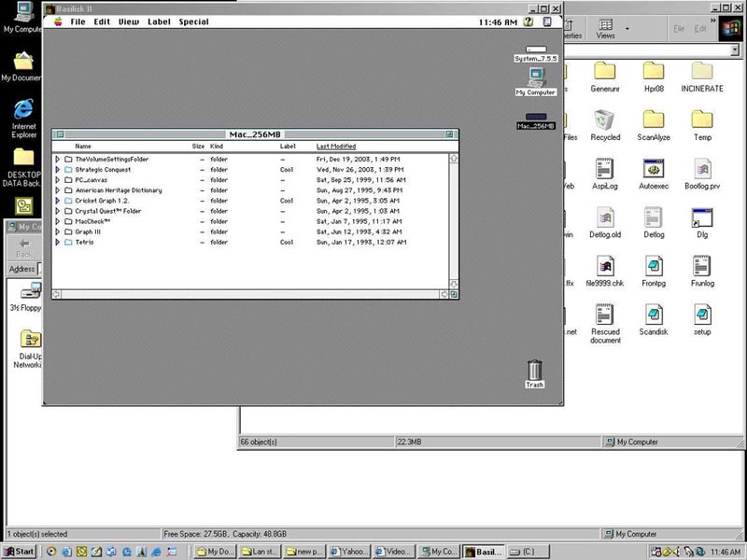Expand the Strategic Conquest folder triangle
The width and height of the screenshot is (747, 560).
pyautogui.click(x=57, y=170)
